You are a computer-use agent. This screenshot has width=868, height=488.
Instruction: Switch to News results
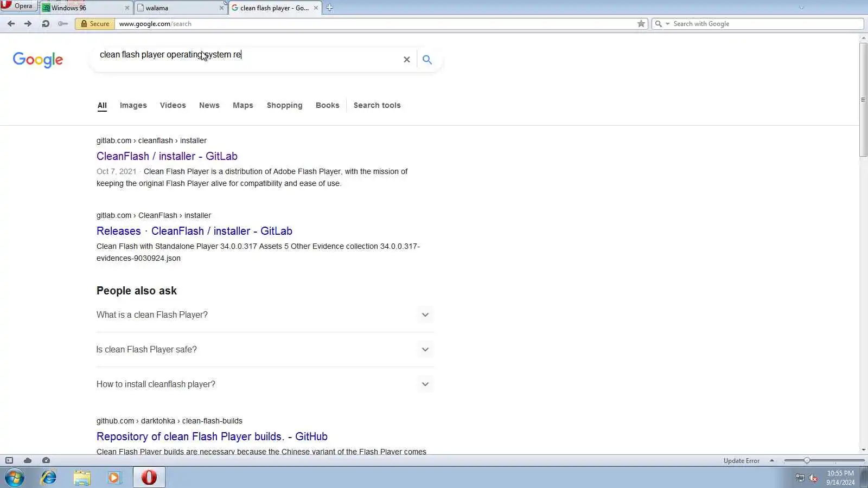click(209, 105)
